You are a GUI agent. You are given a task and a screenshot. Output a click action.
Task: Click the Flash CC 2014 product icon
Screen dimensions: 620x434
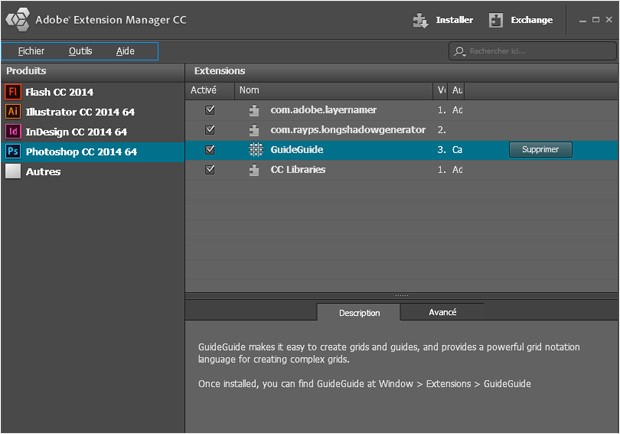click(13, 92)
